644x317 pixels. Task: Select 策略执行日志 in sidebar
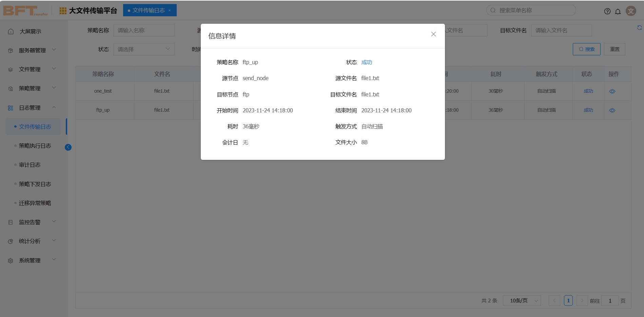pos(35,146)
